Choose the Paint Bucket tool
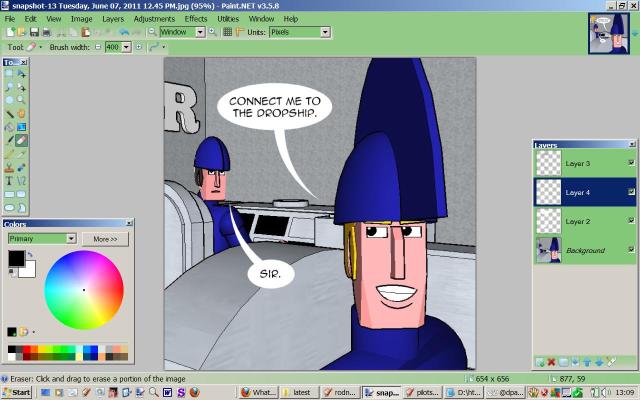 (9, 127)
